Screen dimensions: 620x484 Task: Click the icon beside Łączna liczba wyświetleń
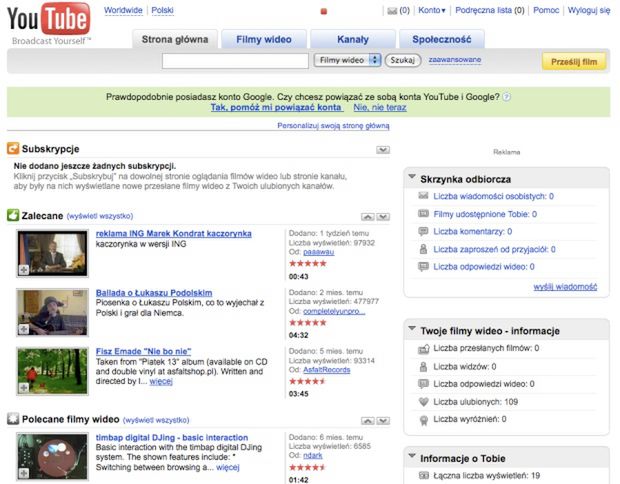[423, 475]
